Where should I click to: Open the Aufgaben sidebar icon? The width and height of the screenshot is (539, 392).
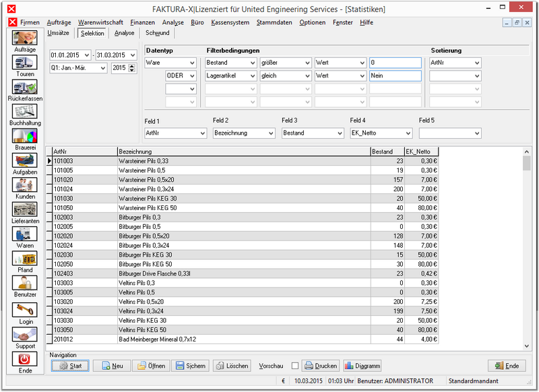pos(25,160)
